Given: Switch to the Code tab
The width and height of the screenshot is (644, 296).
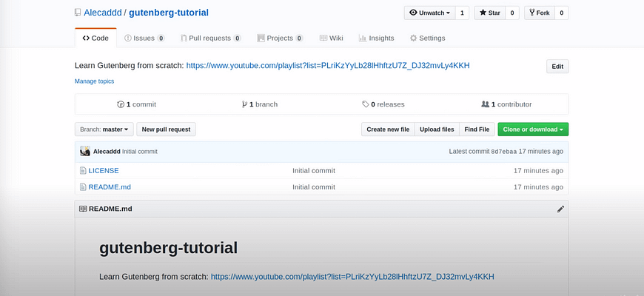Looking at the screenshot, I should tap(95, 38).
